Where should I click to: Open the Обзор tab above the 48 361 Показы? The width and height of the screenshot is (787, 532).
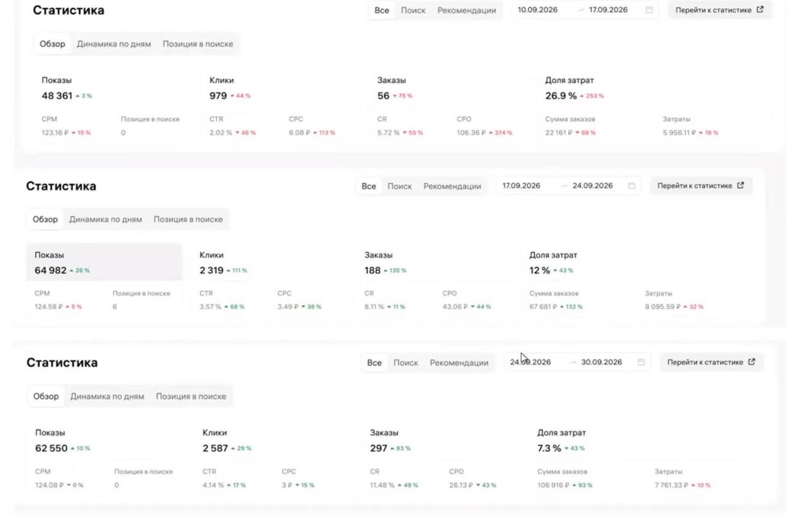(x=52, y=44)
